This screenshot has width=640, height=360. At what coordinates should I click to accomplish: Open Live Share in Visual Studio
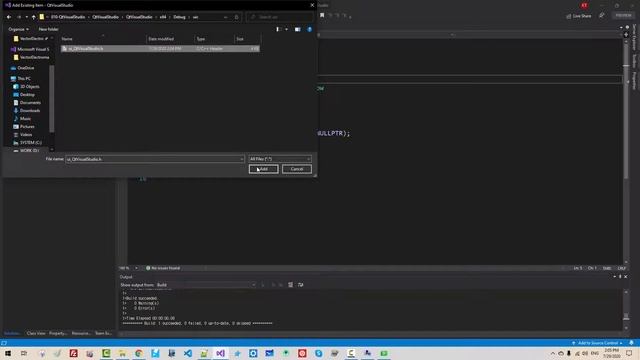[x=579, y=16]
